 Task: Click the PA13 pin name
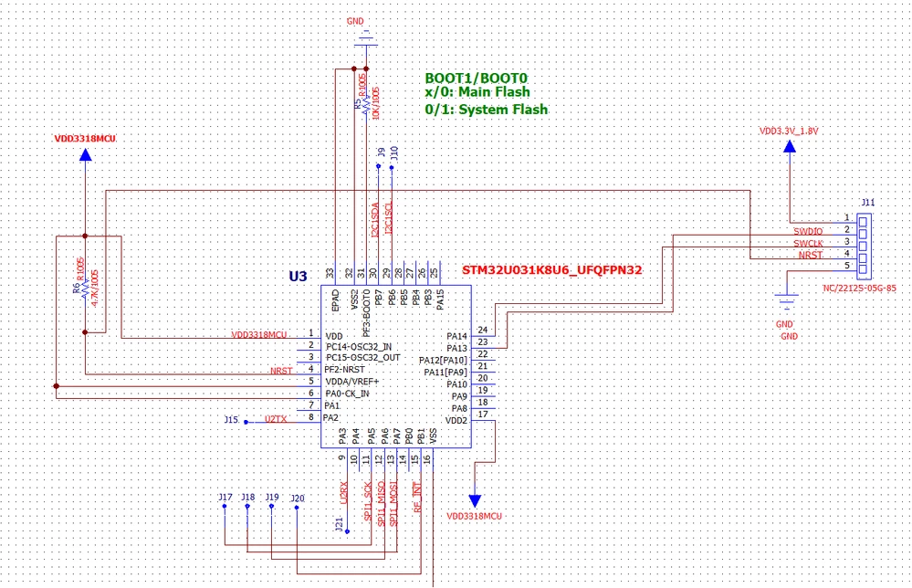(456, 349)
